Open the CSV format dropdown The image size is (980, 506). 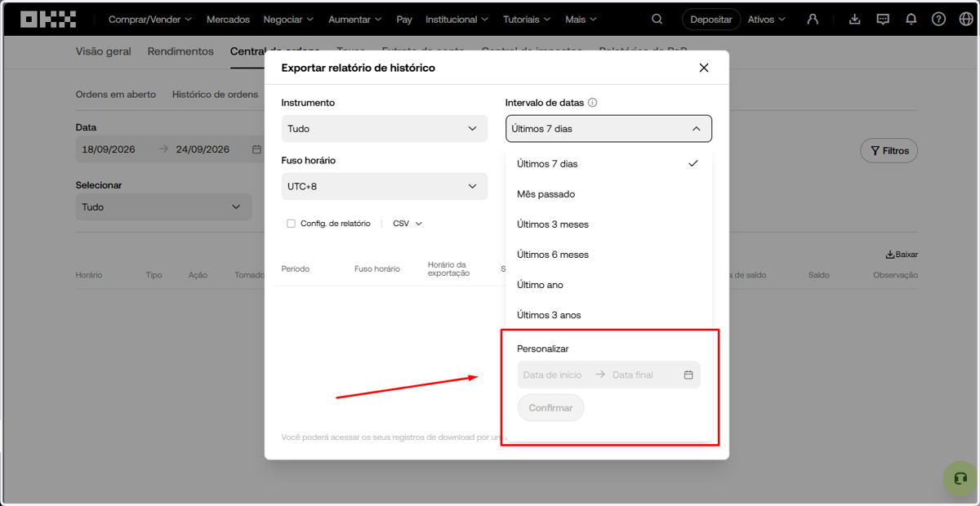pos(408,224)
